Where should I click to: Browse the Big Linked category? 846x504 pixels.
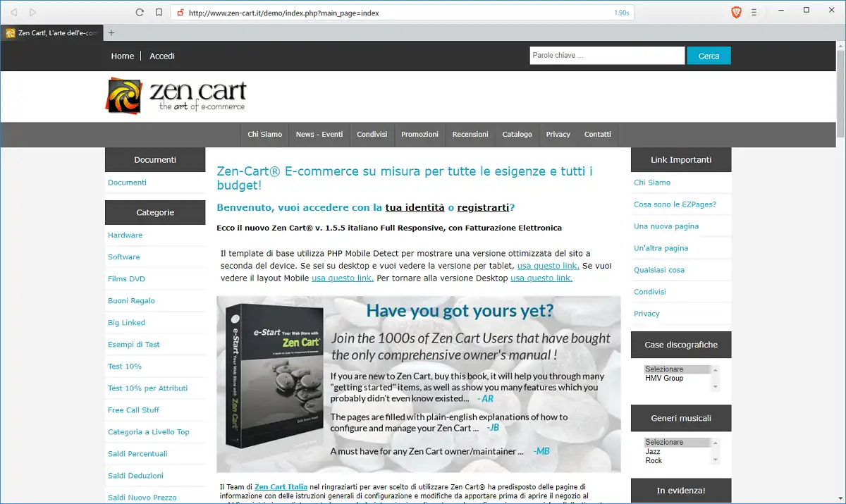(126, 323)
